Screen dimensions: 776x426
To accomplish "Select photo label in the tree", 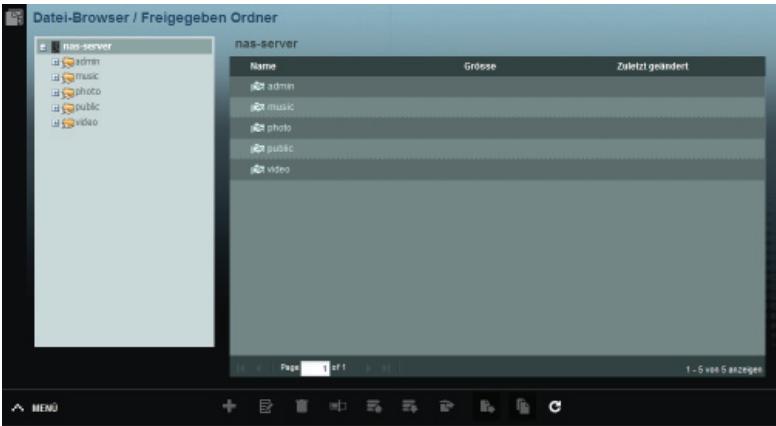I will point(88,92).
